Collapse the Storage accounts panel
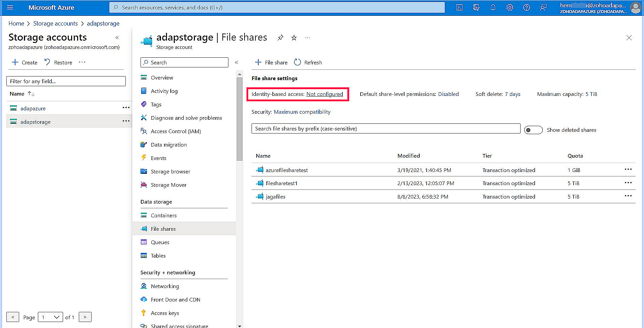 pyautogui.click(x=117, y=38)
